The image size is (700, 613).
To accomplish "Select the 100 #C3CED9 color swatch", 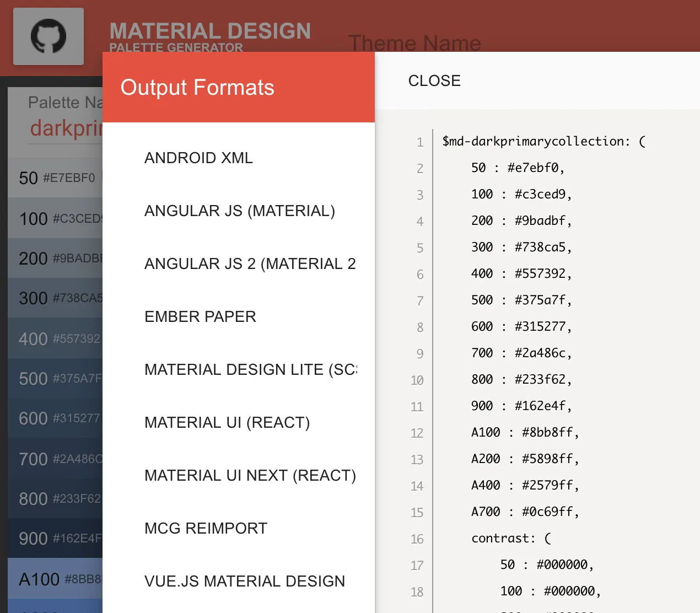I will point(55,218).
